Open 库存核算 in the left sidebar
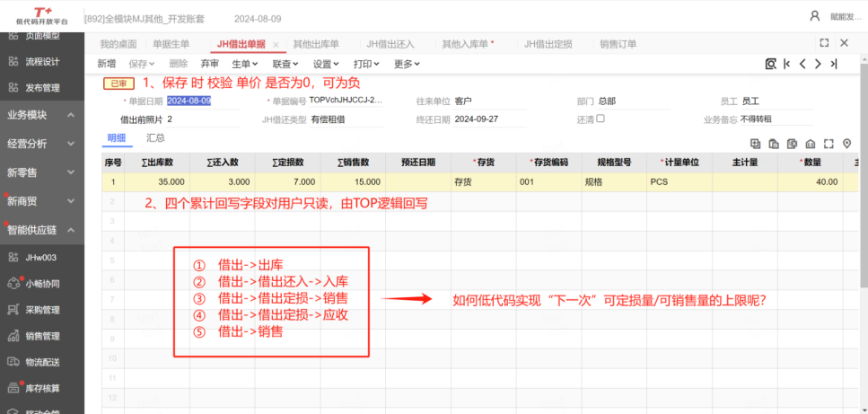The width and height of the screenshot is (868, 414). point(42,389)
